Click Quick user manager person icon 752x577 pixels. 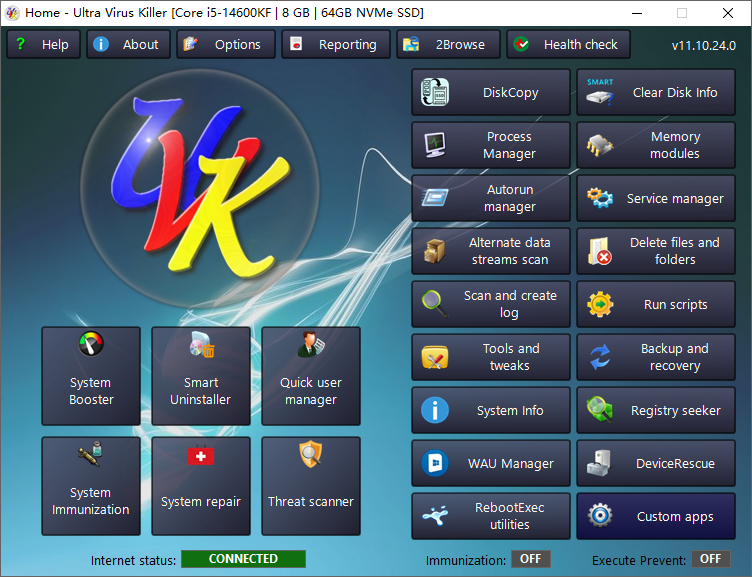click(311, 344)
